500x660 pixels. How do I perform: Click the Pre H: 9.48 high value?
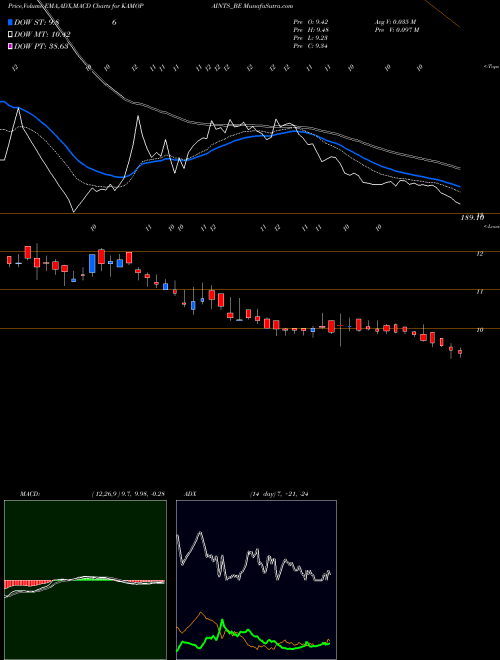311,29
